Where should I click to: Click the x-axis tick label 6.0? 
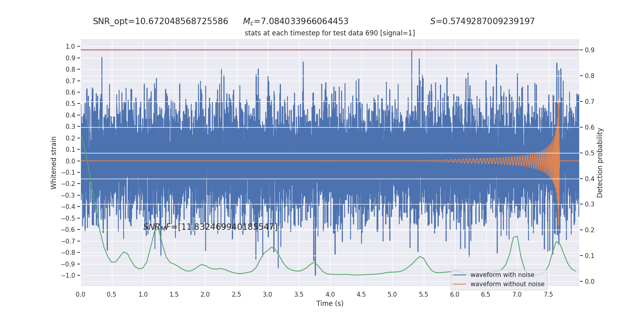tap(454, 294)
